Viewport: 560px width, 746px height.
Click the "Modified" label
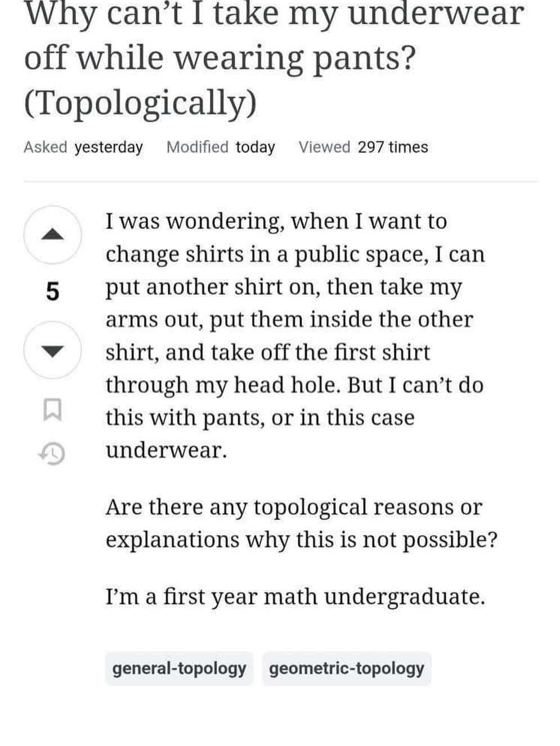(197, 147)
